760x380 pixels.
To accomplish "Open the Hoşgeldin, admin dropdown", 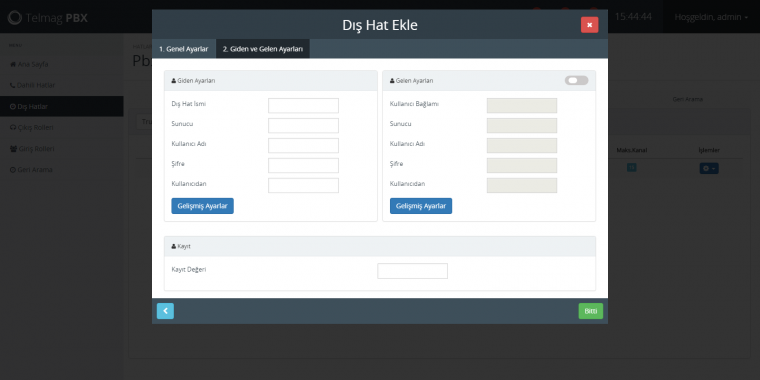I will tap(711, 17).
